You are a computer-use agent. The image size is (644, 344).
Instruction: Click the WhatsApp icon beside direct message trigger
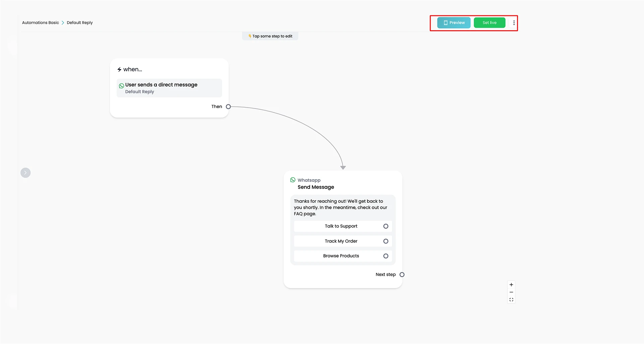click(121, 86)
